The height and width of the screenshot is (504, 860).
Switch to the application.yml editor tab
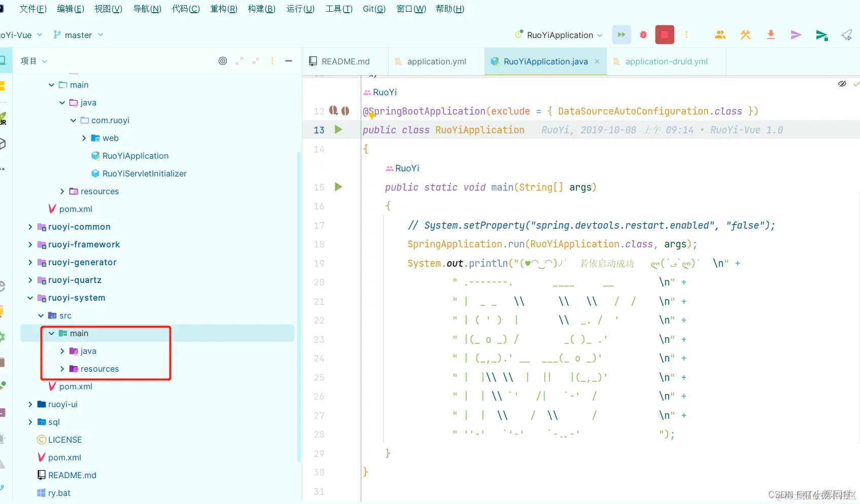click(x=436, y=61)
